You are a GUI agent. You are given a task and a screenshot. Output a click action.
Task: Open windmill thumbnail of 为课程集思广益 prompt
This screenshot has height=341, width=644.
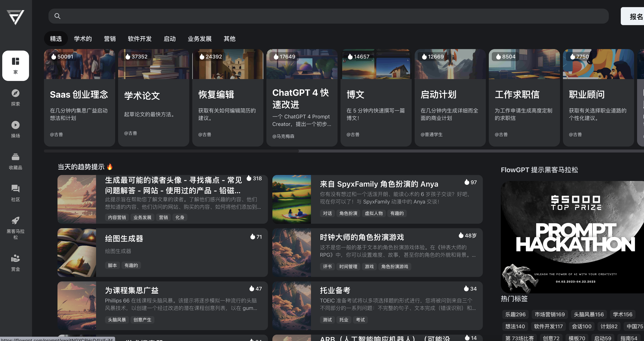pyautogui.click(x=77, y=306)
